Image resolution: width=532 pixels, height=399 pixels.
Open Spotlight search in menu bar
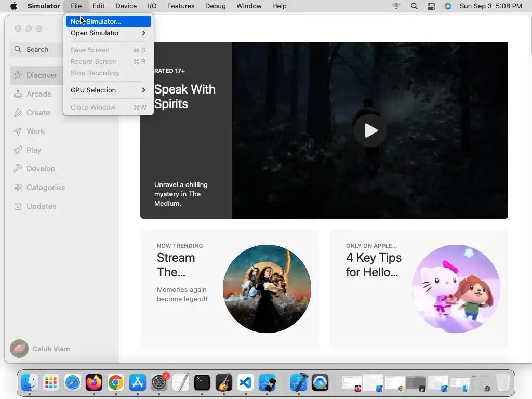[414, 6]
